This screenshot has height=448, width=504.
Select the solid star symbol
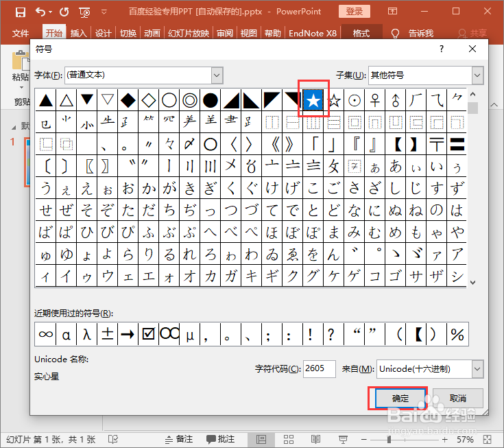(x=313, y=100)
